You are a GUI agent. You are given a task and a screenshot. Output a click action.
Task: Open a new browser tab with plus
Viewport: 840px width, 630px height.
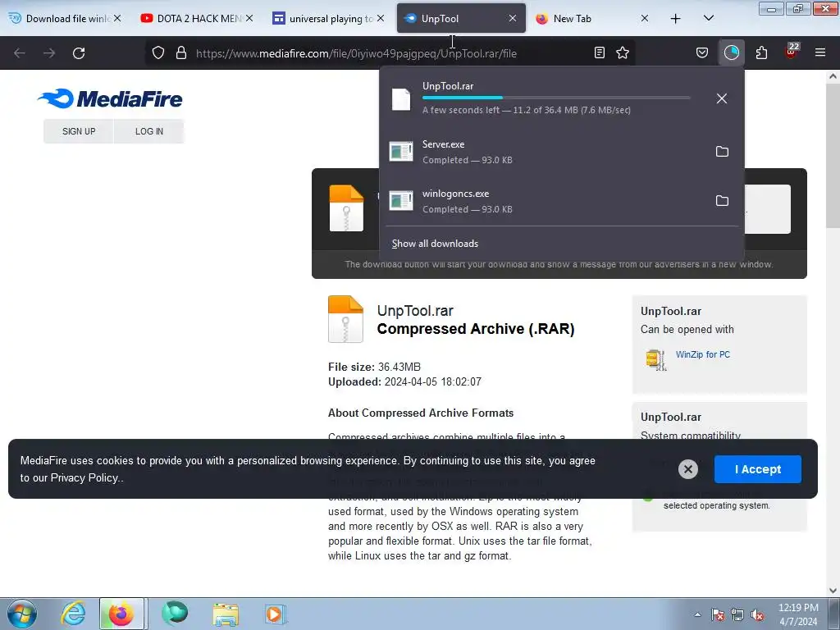pos(676,18)
